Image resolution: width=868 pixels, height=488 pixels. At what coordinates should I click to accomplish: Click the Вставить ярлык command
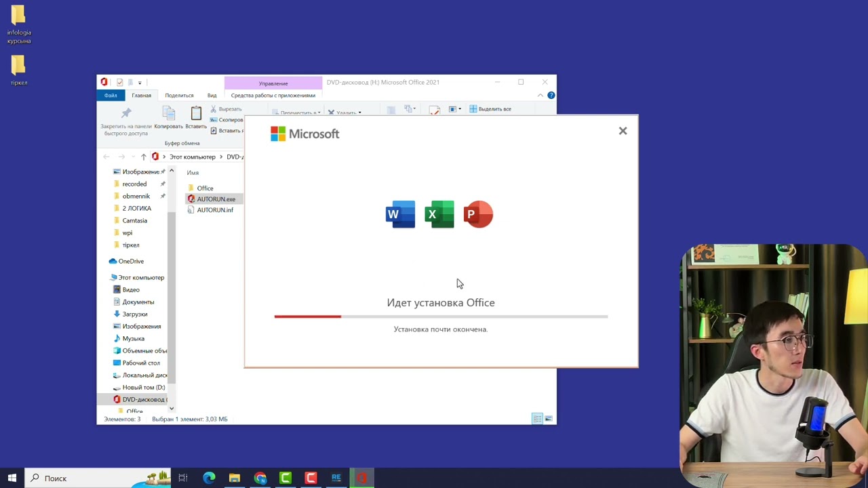coord(226,131)
